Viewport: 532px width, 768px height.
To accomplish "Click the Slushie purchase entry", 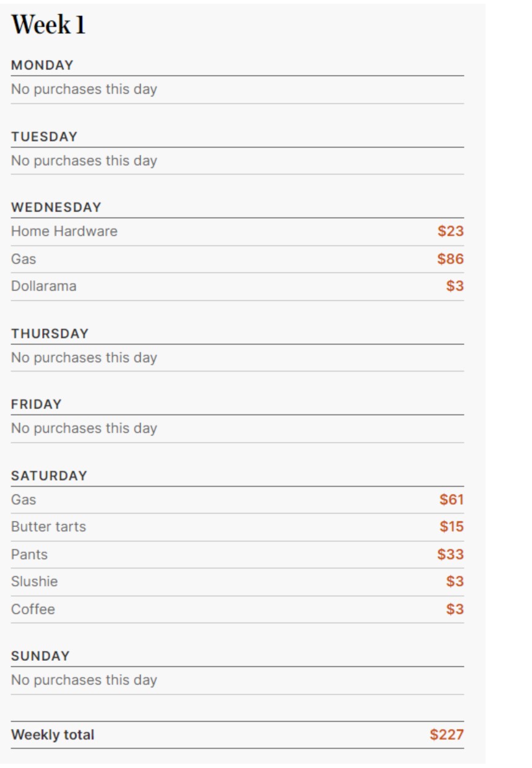I will pos(34,582).
